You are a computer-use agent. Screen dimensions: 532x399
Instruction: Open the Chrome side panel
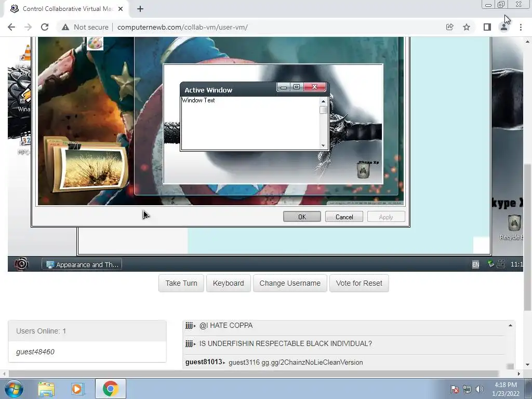(x=487, y=27)
